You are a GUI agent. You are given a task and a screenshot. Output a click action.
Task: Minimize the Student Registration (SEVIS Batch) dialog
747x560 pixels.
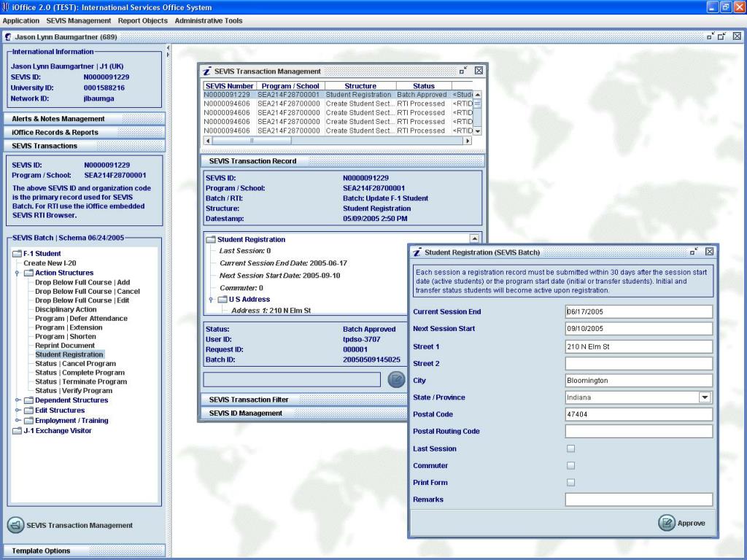tap(694, 252)
